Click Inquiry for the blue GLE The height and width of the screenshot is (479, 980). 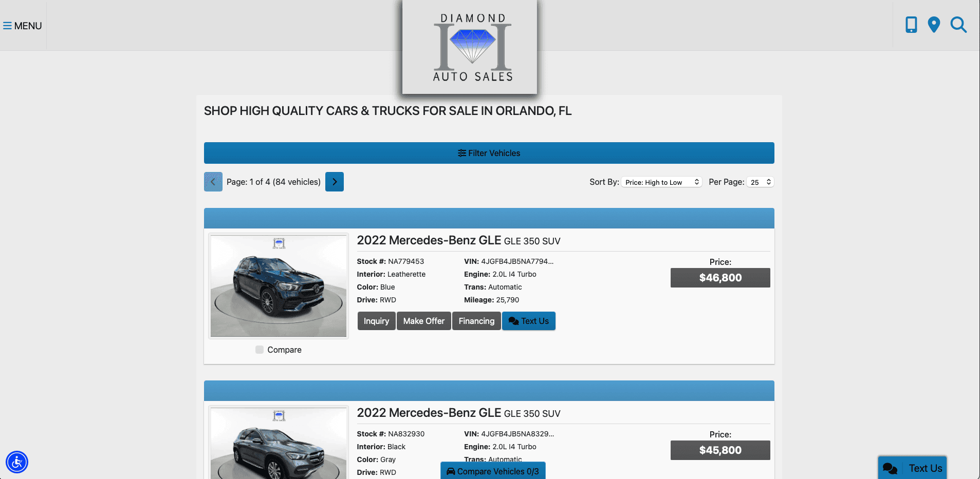click(x=376, y=321)
